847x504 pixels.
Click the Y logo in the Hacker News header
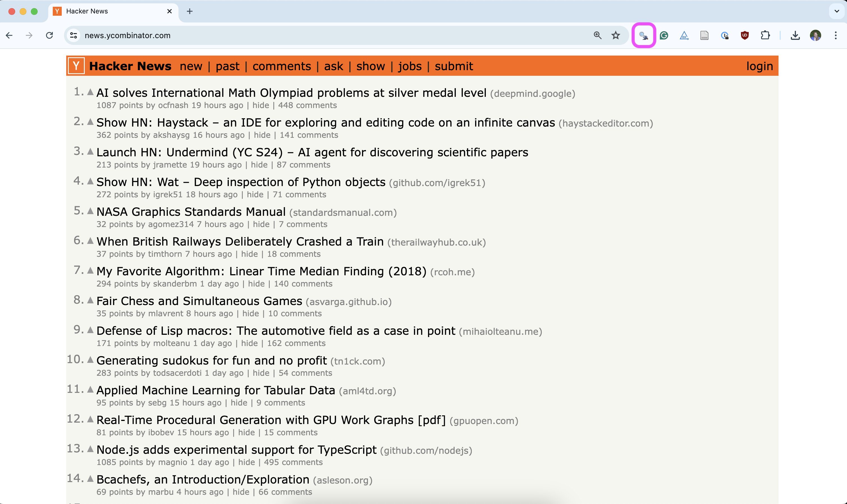[x=76, y=66]
